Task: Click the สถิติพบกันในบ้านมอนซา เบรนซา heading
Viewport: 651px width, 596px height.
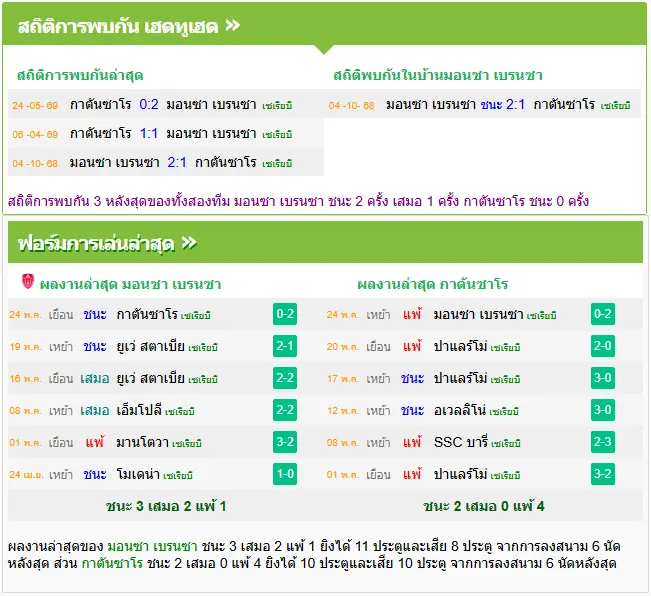Action: tap(438, 75)
